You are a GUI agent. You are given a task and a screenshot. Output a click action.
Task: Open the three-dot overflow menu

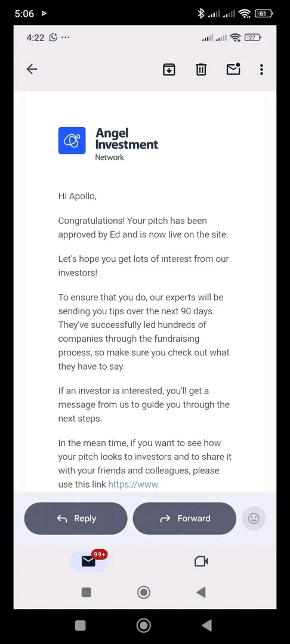click(x=261, y=69)
